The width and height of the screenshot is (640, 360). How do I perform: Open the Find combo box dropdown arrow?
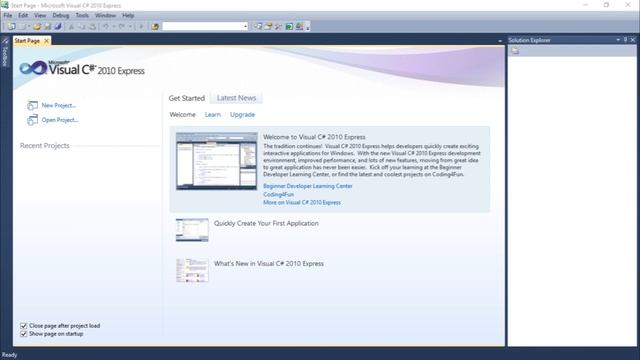[x=245, y=26]
